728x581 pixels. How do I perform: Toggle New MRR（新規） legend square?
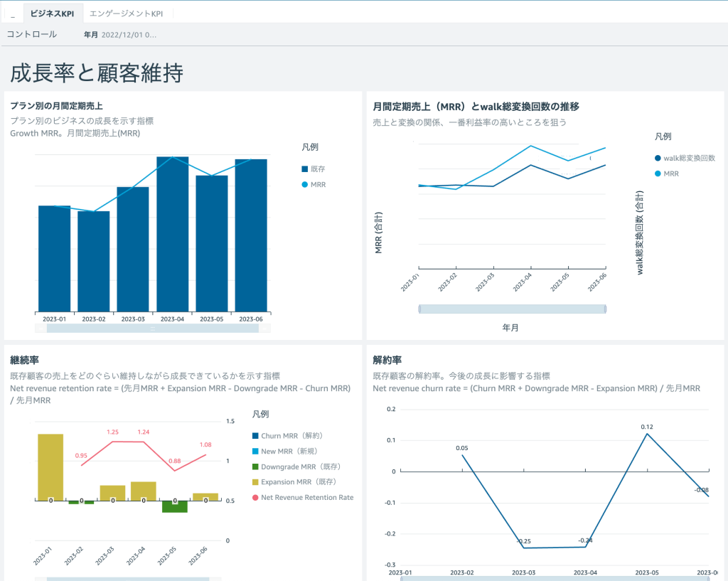click(x=255, y=452)
